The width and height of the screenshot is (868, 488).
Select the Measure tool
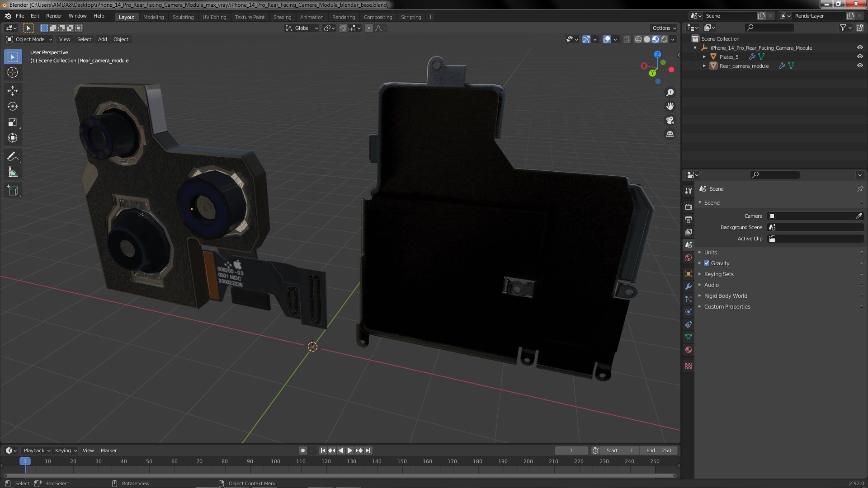pos(13,173)
